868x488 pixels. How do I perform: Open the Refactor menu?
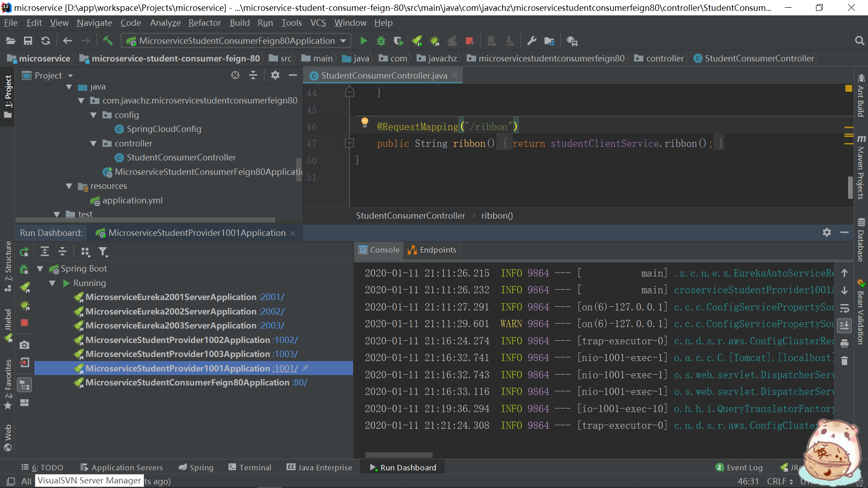pyautogui.click(x=204, y=23)
